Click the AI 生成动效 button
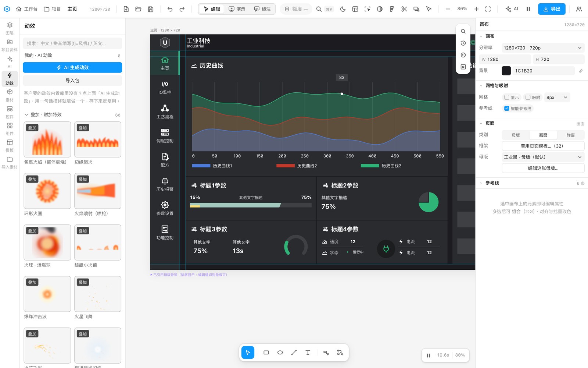 click(72, 67)
